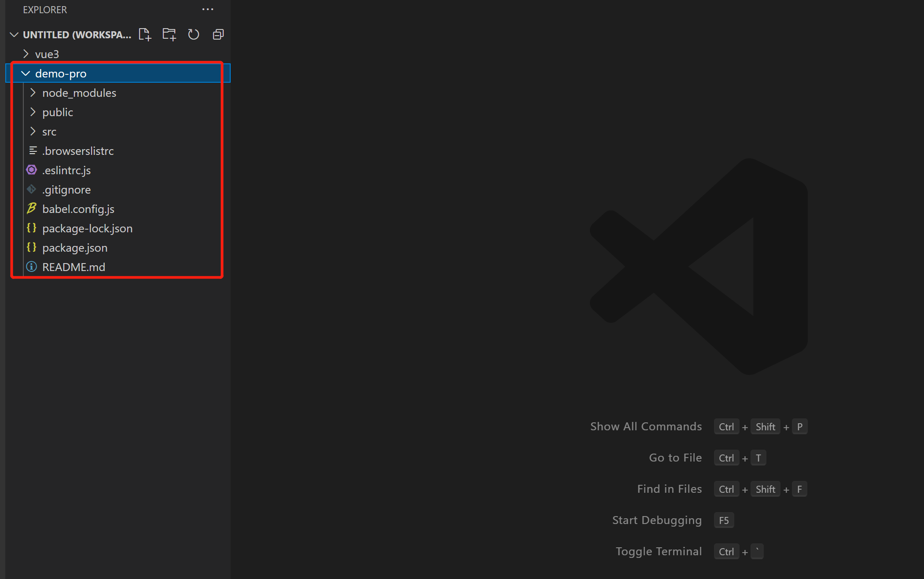Click the Show All Commands label
Screen dimensions: 924x579
(646, 426)
